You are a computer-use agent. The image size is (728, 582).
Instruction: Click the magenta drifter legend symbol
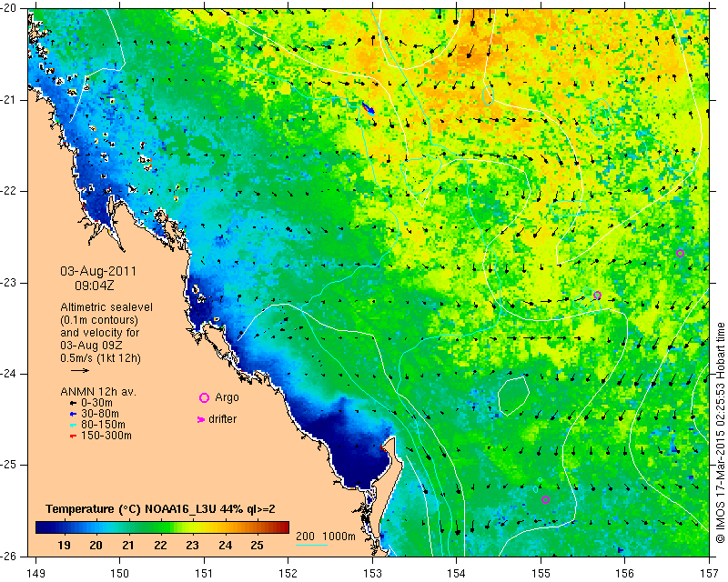click(201, 419)
